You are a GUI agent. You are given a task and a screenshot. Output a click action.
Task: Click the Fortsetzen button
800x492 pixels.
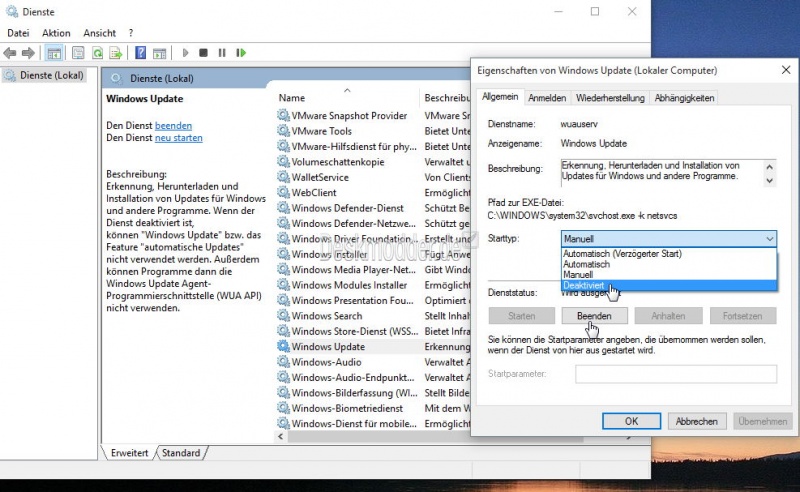742,316
